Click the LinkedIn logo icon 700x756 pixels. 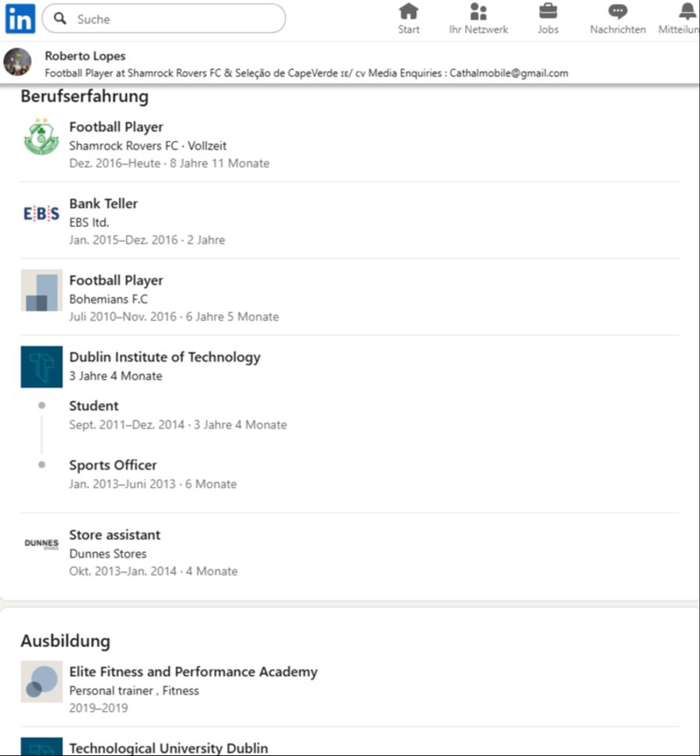point(20,19)
